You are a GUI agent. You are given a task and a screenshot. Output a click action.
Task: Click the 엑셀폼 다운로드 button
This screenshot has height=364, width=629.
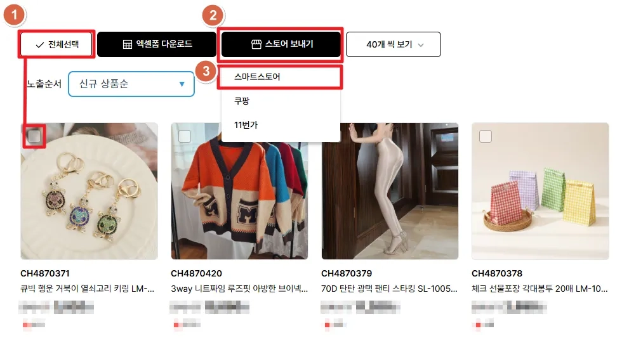pos(156,44)
